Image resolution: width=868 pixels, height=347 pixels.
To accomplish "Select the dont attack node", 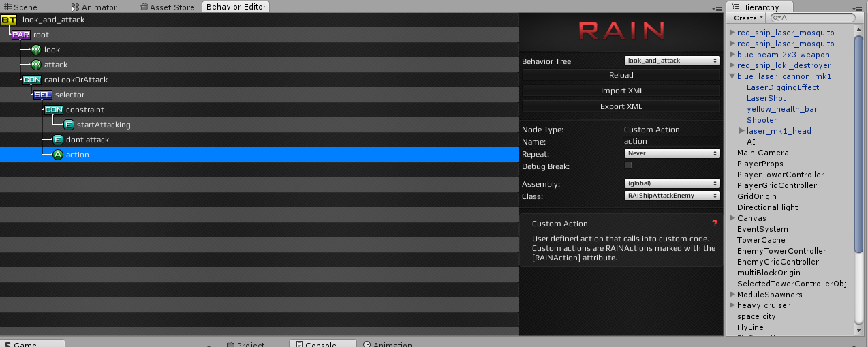I will click(87, 140).
